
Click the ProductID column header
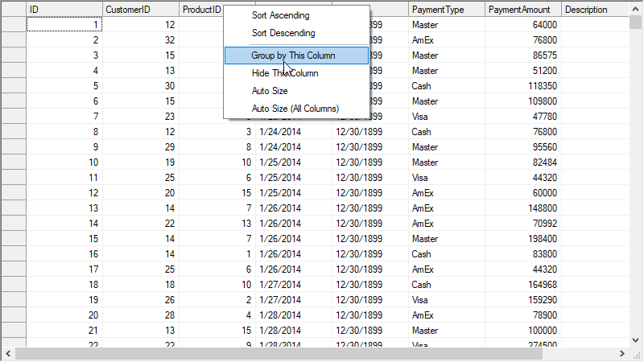201,10
